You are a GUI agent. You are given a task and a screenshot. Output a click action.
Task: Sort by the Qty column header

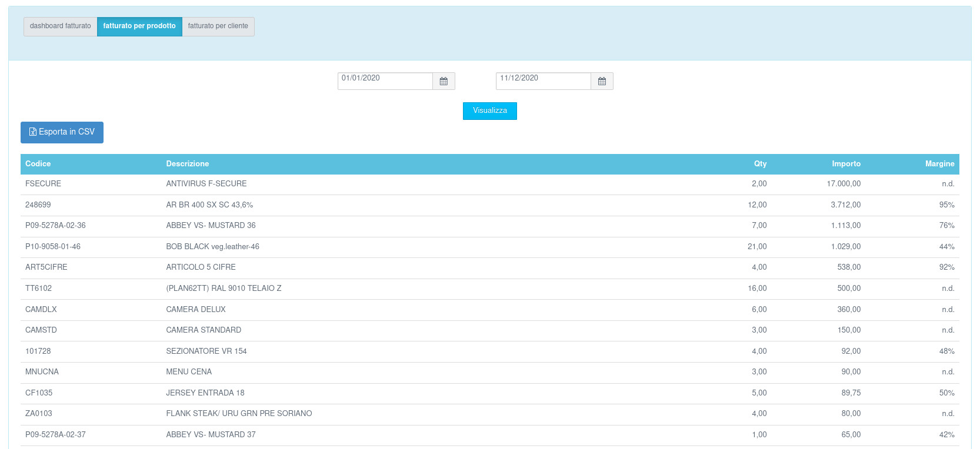click(760, 164)
